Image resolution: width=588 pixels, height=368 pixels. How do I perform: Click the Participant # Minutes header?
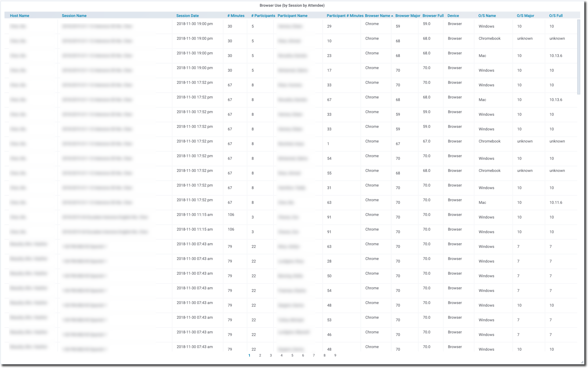click(x=345, y=16)
